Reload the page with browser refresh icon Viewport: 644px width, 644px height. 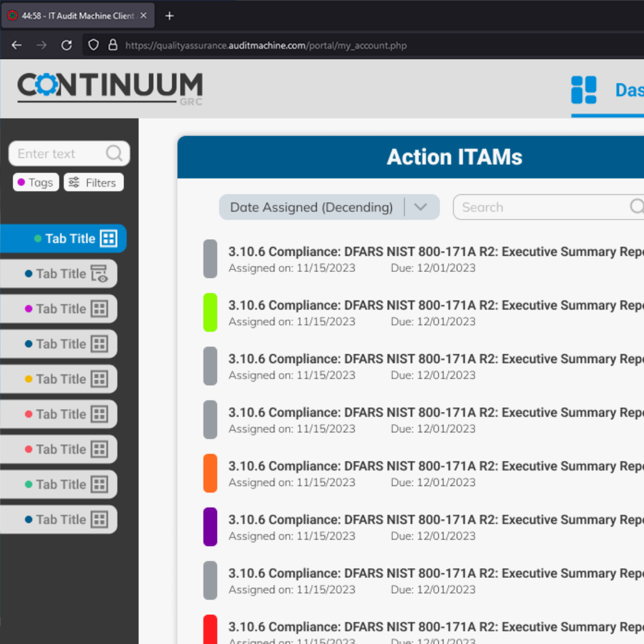point(67,45)
